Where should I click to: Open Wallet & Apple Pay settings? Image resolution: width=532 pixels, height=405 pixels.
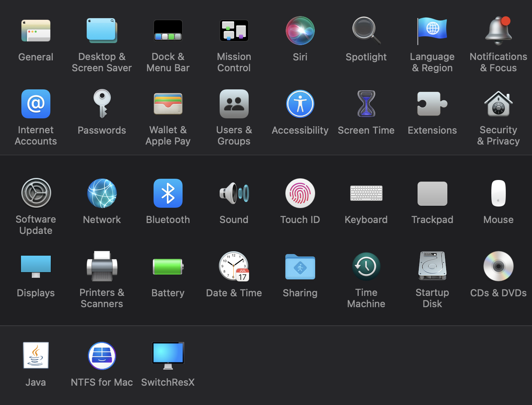168,104
